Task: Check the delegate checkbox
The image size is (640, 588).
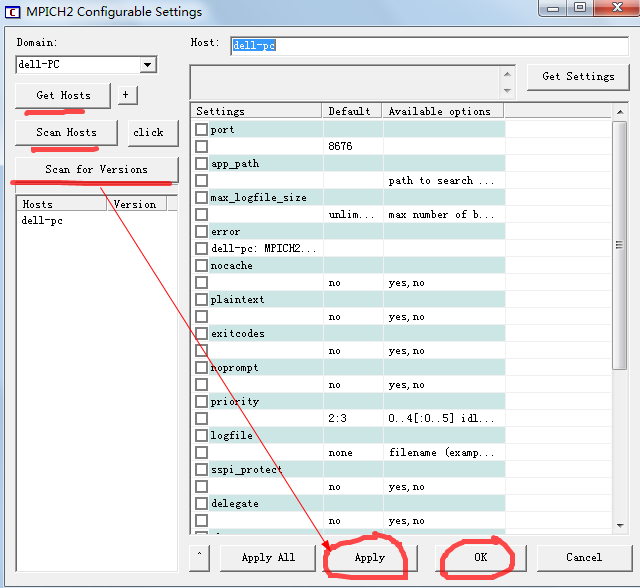Action: pyautogui.click(x=201, y=504)
